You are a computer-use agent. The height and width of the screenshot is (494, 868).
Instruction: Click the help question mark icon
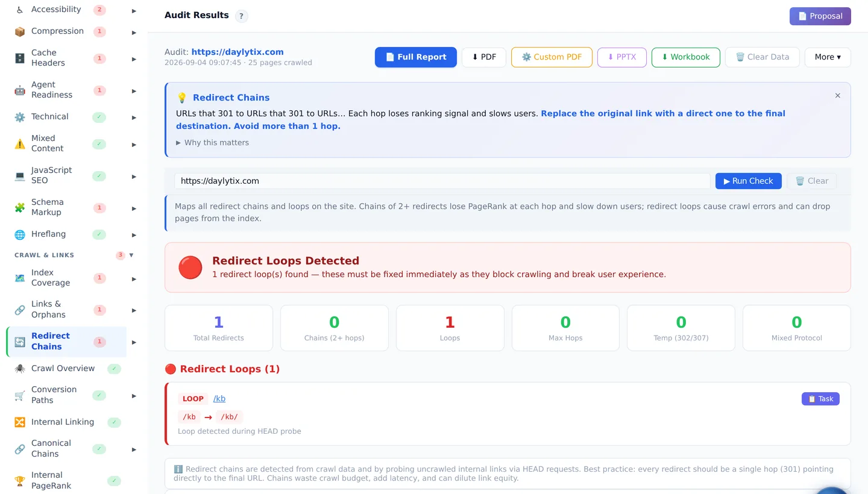coord(241,16)
